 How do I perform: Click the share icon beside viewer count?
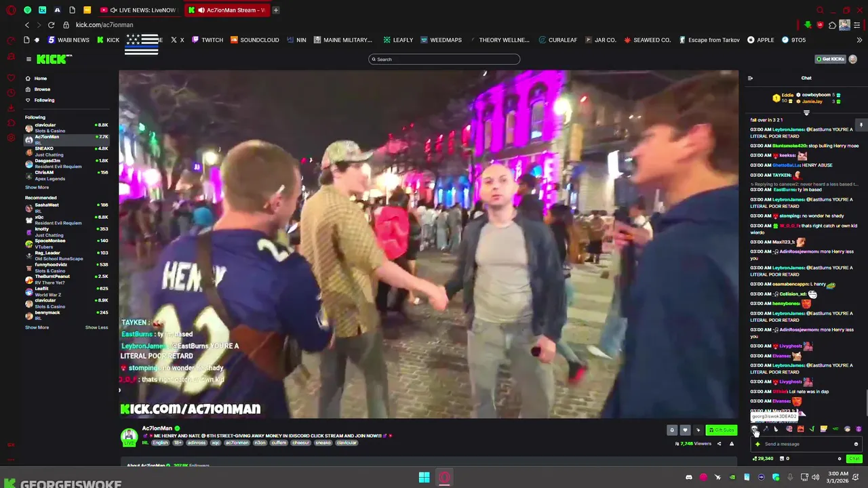point(719,444)
